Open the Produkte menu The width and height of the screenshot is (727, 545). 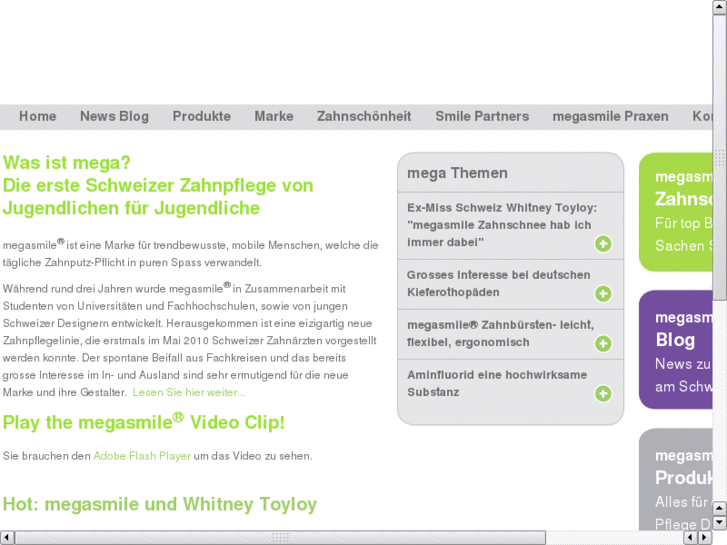tap(202, 116)
